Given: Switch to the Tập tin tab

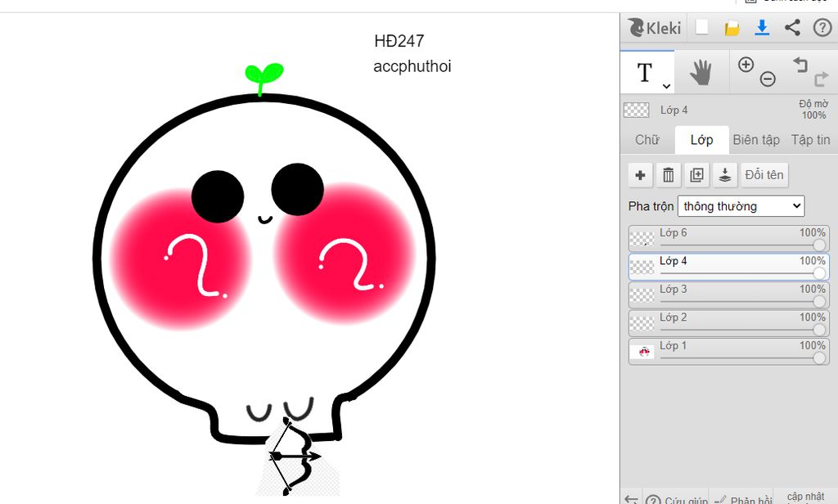Looking at the screenshot, I should coord(810,140).
